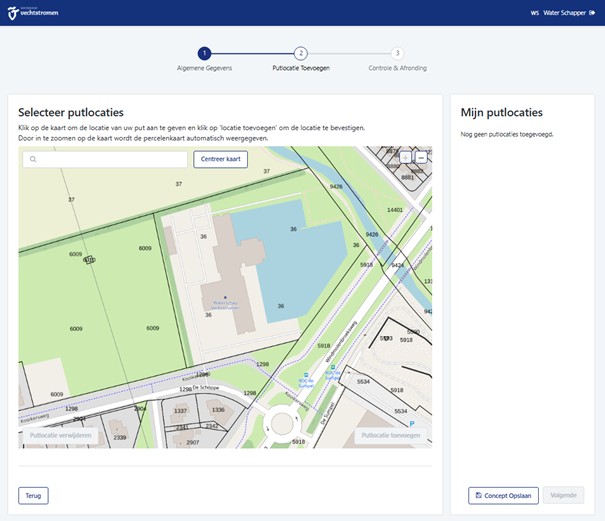Click the logout icon next to Water Schapper
The height and width of the screenshot is (521, 605).
[592, 13]
